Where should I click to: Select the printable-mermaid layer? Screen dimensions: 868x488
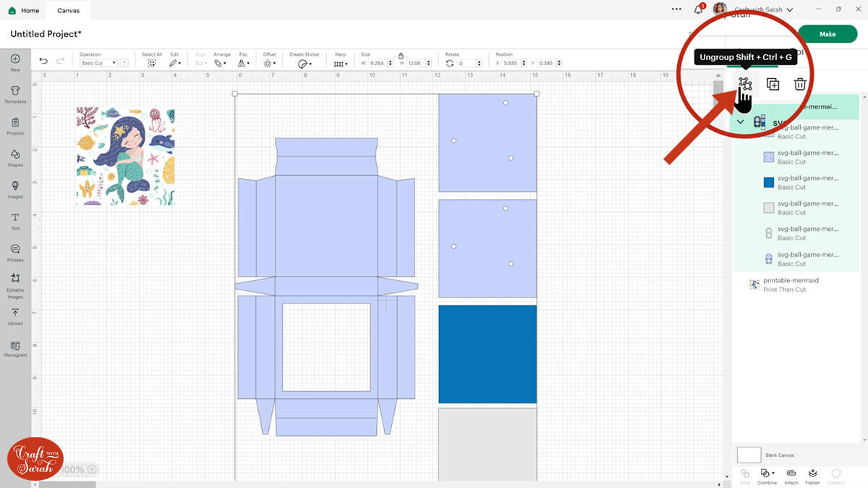pos(796,285)
